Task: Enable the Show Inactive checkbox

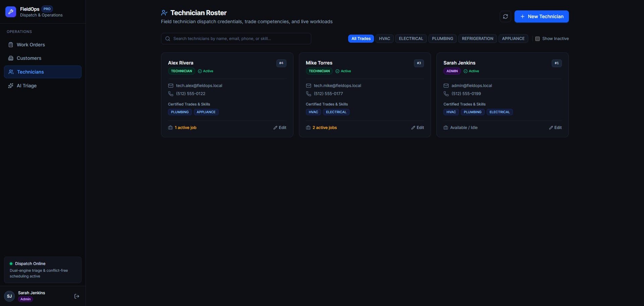Action: (x=537, y=39)
